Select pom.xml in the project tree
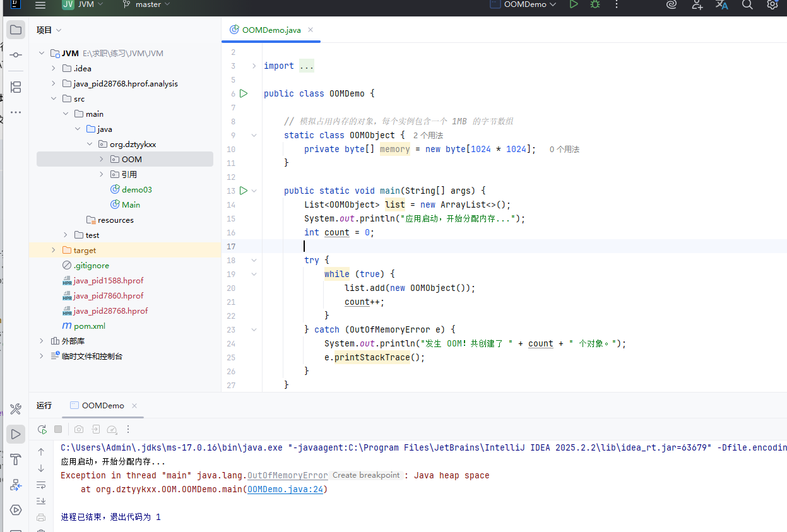 coord(89,326)
